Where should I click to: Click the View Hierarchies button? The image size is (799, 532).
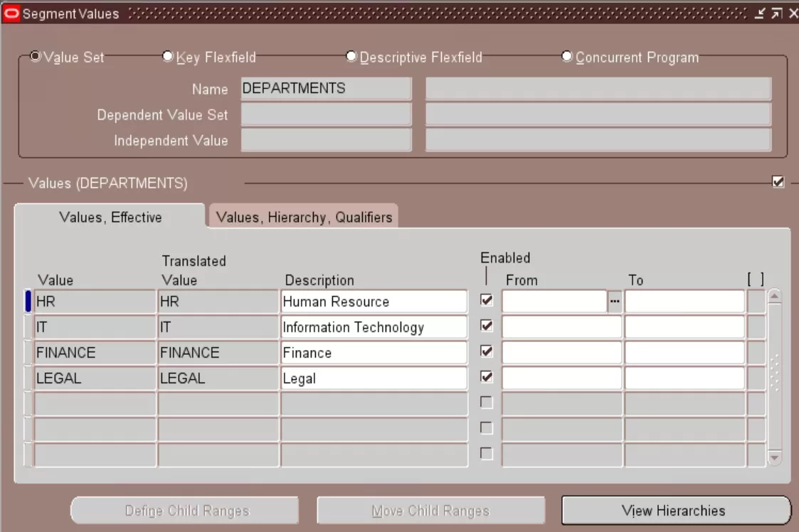(676, 510)
